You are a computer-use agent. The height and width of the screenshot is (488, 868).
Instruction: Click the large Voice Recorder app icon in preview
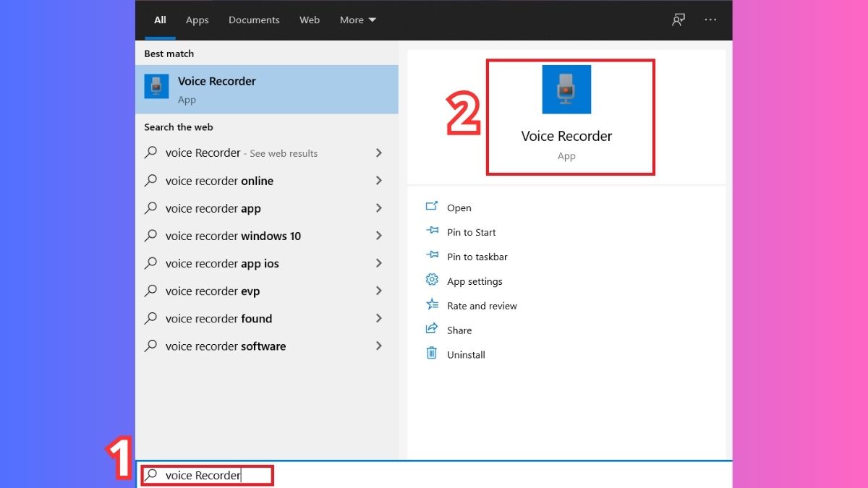(566, 90)
